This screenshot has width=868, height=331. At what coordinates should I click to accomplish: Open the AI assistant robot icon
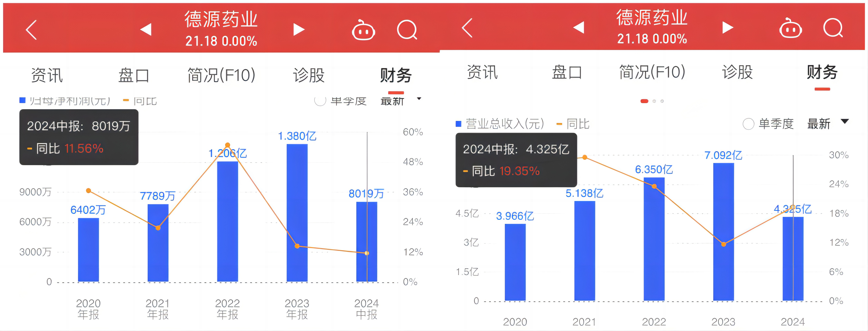[363, 30]
